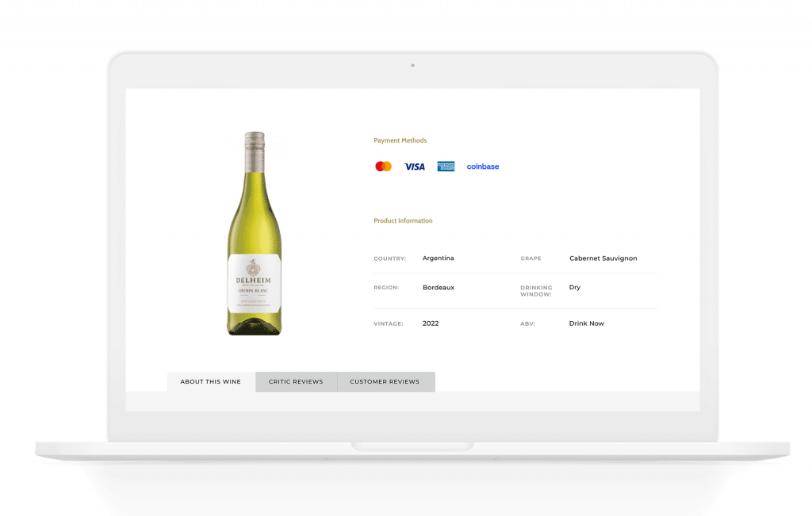Open the About This Wine tab
This screenshot has height=516, width=812.
211,381
